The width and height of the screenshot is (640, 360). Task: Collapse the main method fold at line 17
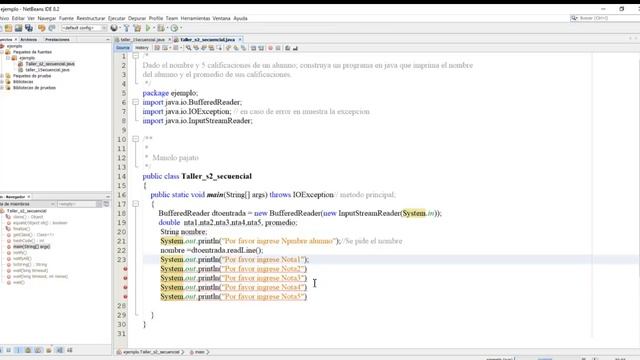point(136,204)
